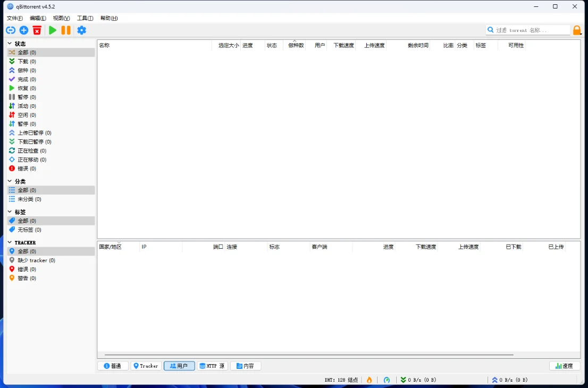
Task: Sort torrents by the 名称 column
Action: point(155,45)
